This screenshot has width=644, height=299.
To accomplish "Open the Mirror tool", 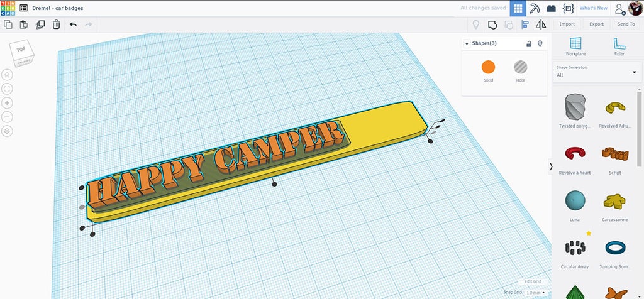I will point(541,24).
